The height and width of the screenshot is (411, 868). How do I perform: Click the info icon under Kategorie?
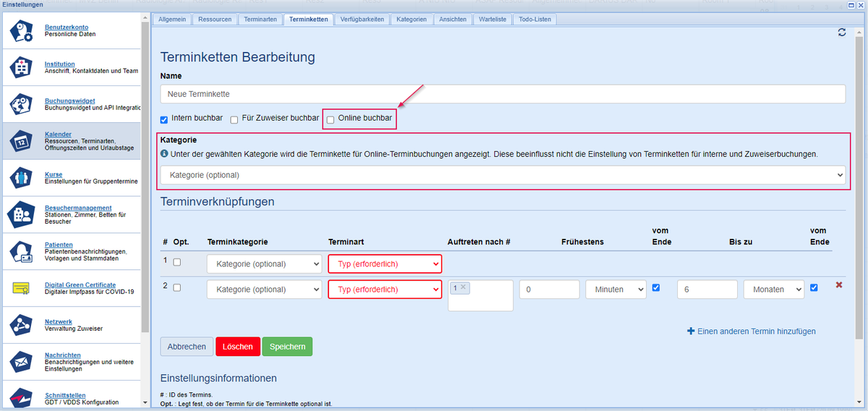[164, 153]
